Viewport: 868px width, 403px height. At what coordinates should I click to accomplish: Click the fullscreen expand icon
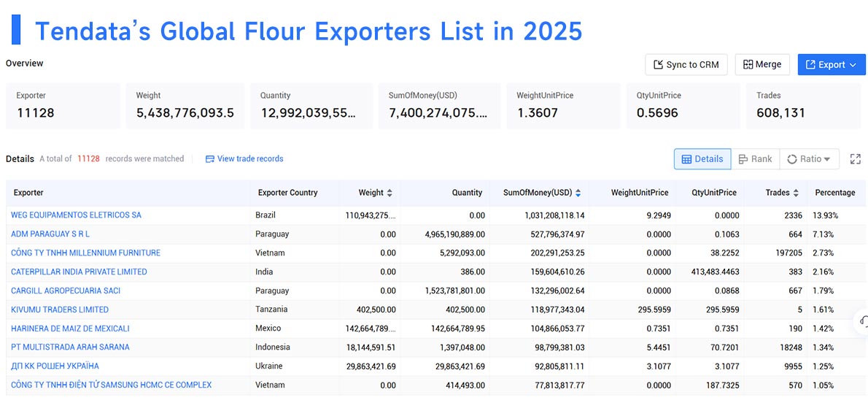856,159
